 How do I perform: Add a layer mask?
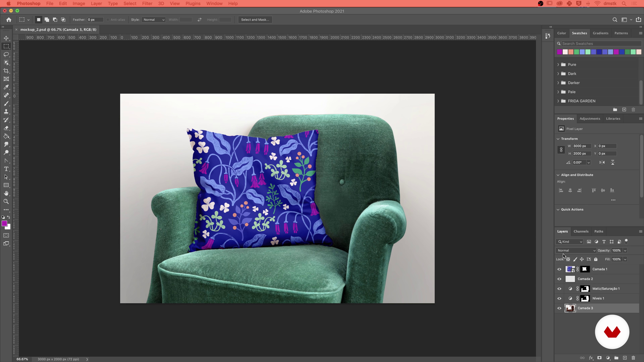click(x=599, y=358)
